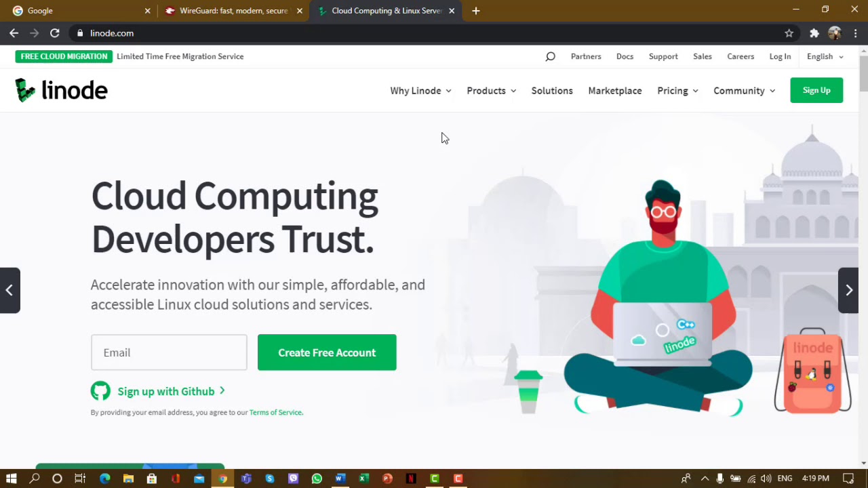The image size is (868, 488).
Task: Click the green Sign Up button
Action: tap(816, 90)
